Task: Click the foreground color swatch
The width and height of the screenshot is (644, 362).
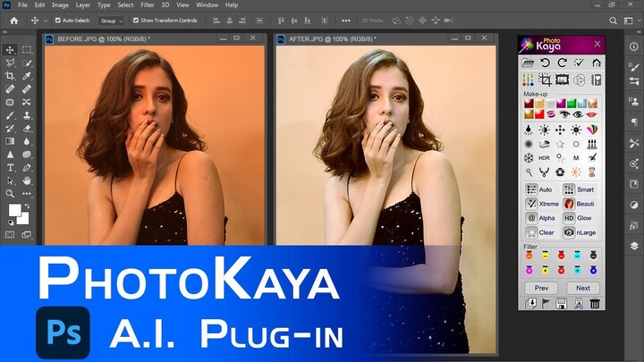Action: coord(15,210)
